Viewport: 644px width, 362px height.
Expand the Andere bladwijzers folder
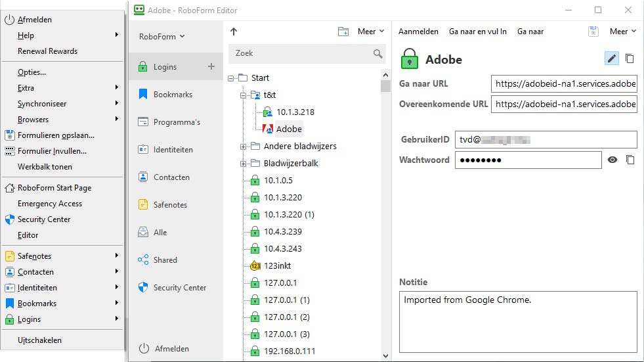[x=244, y=147]
